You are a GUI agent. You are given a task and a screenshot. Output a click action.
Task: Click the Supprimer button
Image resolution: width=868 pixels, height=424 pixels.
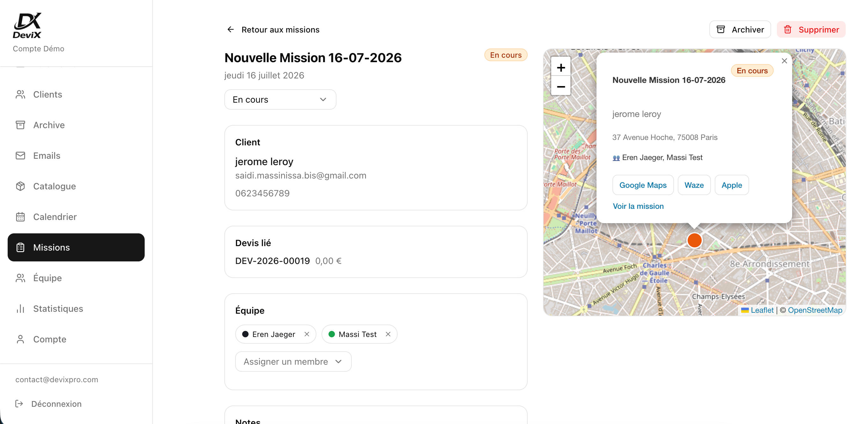tap(811, 30)
